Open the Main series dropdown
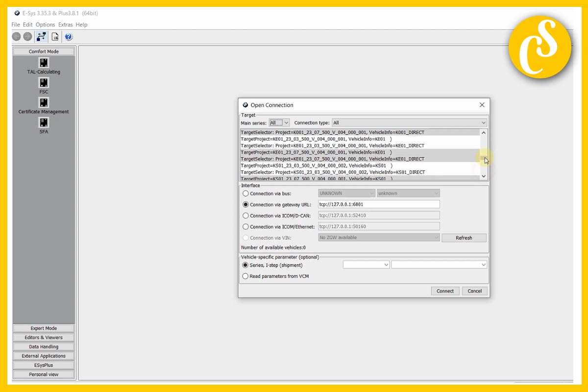This screenshot has width=588, height=392. coord(279,122)
